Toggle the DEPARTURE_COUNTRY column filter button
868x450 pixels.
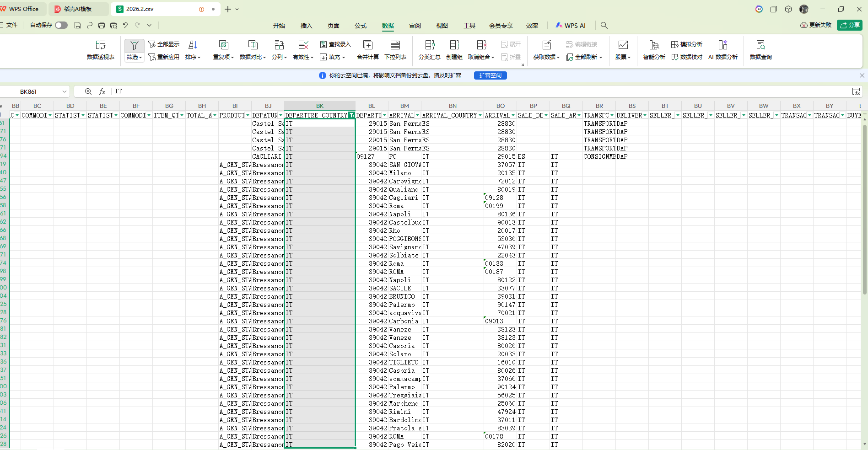(351, 115)
